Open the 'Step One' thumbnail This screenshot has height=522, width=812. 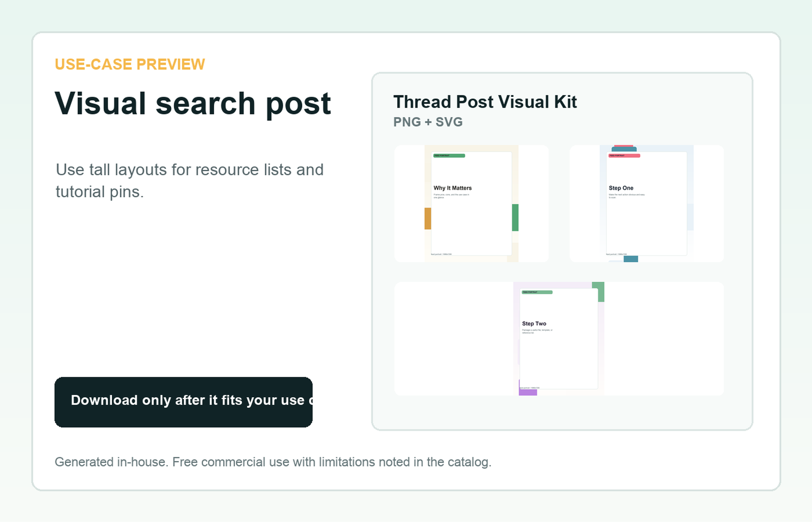[x=647, y=203]
